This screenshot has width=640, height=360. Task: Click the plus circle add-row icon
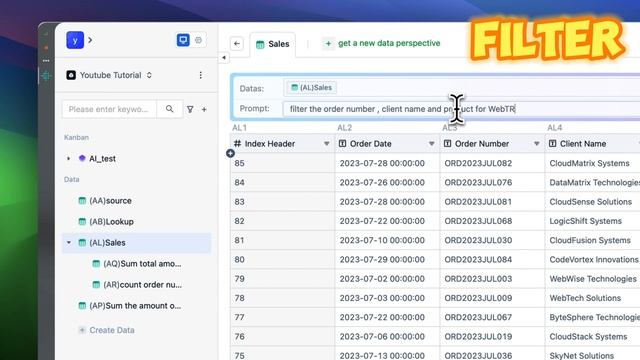click(230, 153)
